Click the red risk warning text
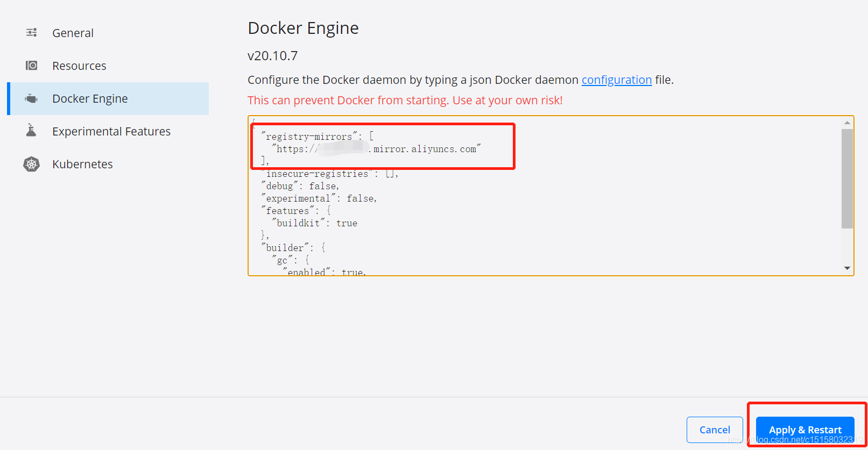The height and width of the screenshot is (450, 868). tap(405, 101)
